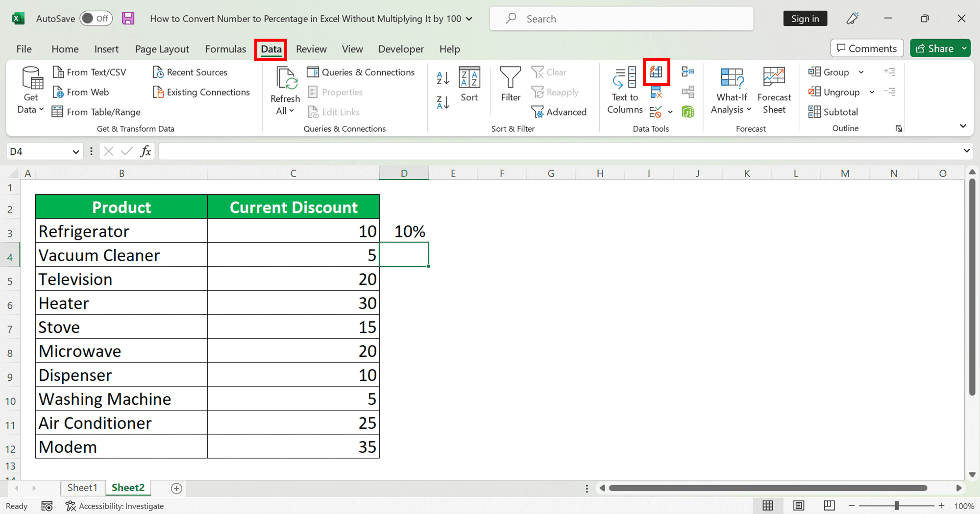This screenshot has height=514, width=980.
Task: Open Advanced filter options
Action: 559,112
